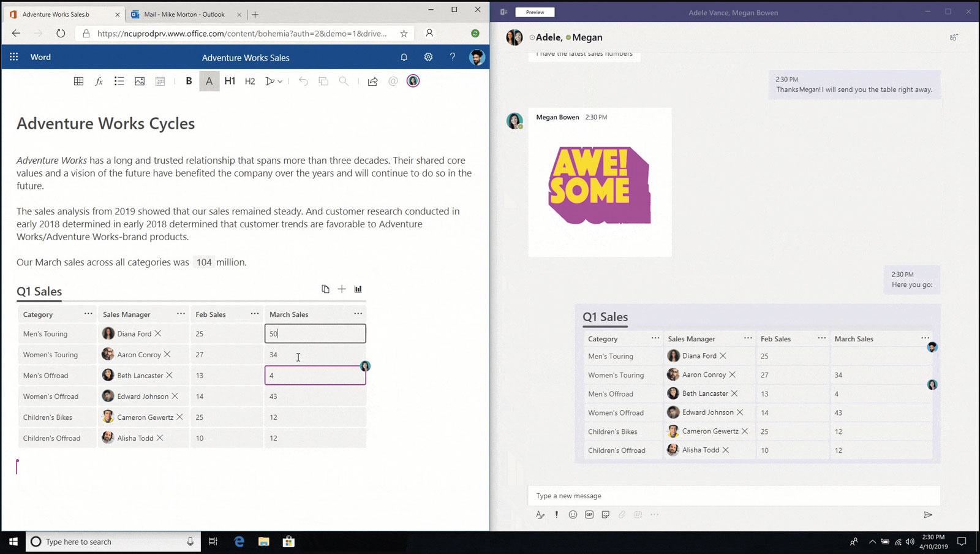
Task: Remove Edward Johnson from Word table
Action: click(175, 396)
